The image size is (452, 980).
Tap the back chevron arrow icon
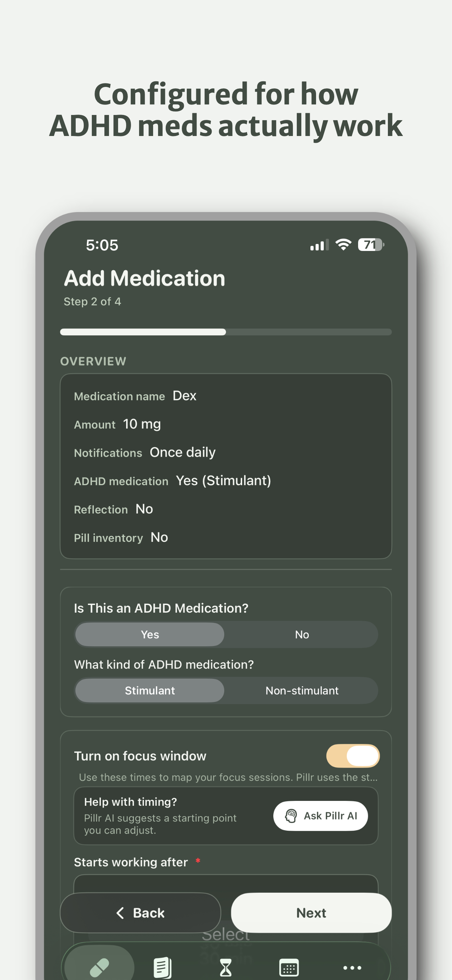point(120,913)
